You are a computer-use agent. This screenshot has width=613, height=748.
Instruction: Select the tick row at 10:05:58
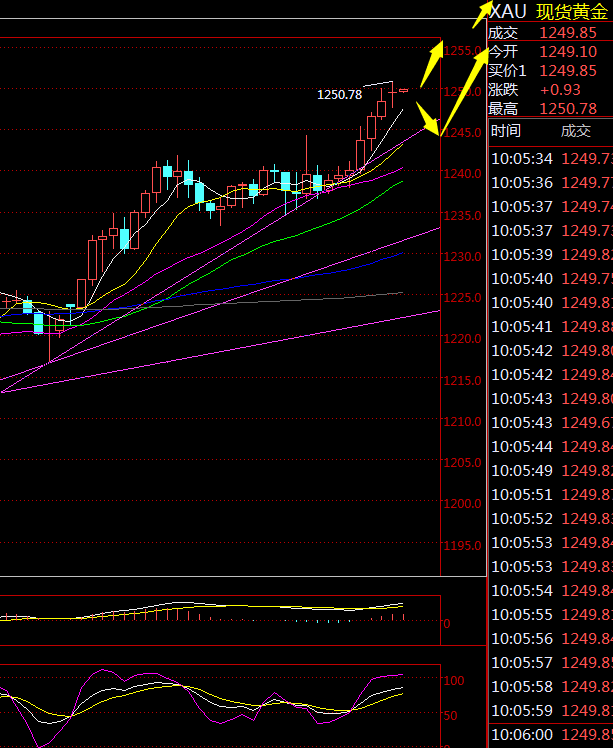point(551,686)
